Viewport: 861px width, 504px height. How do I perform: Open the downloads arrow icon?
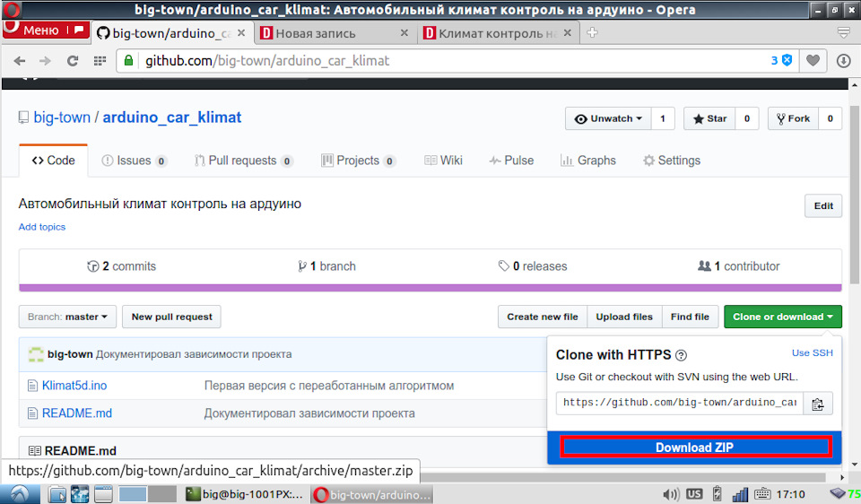(x=843, y=60)
